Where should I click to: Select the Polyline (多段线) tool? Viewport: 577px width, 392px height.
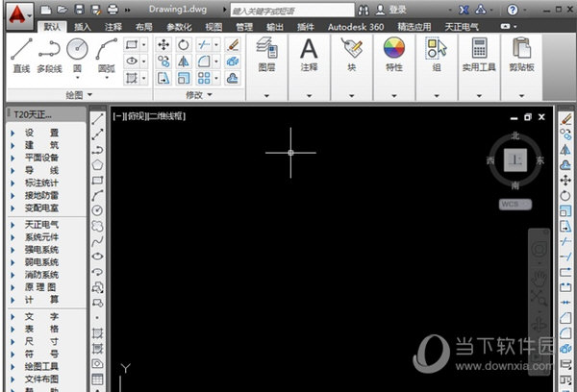[x=49, y=55]
